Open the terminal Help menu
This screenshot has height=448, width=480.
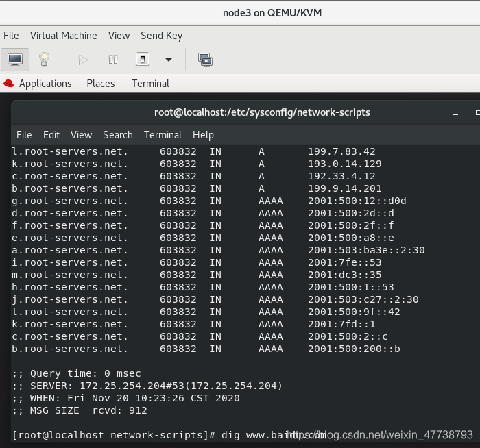[x=203, y=135]
